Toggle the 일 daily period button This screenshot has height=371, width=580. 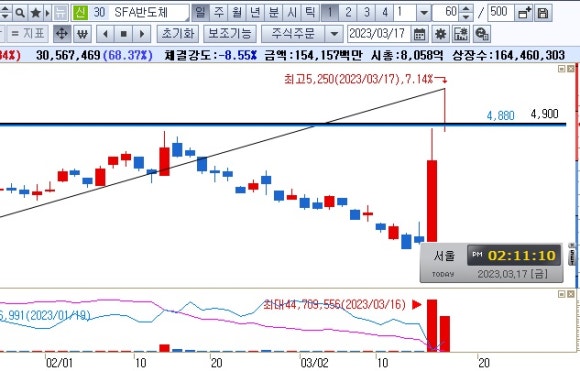tap(200, 13)
